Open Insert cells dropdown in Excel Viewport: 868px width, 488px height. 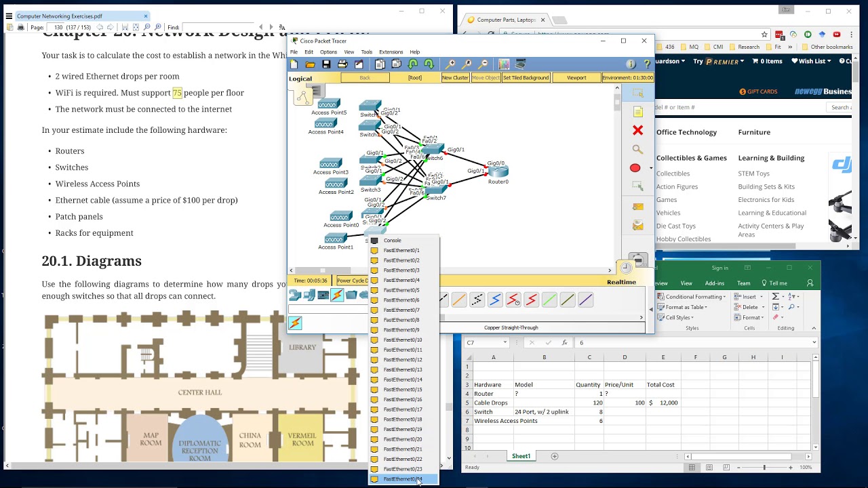pos(749,297)
